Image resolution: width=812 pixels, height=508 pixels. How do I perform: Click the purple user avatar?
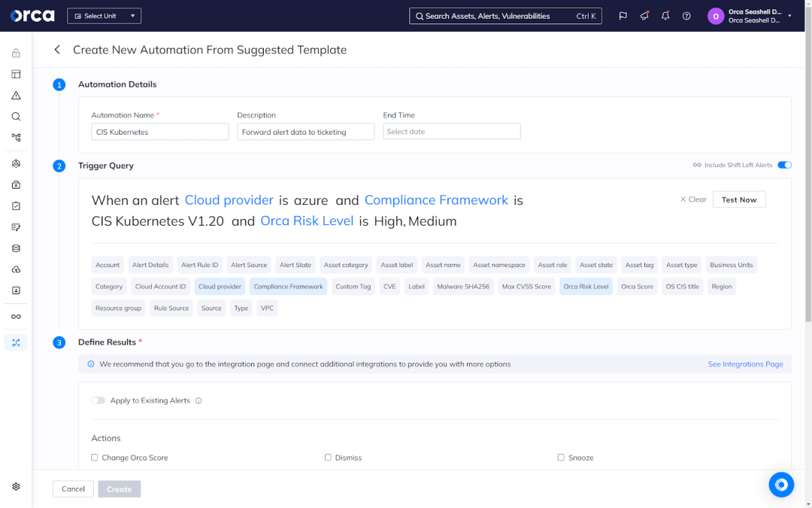716,16
